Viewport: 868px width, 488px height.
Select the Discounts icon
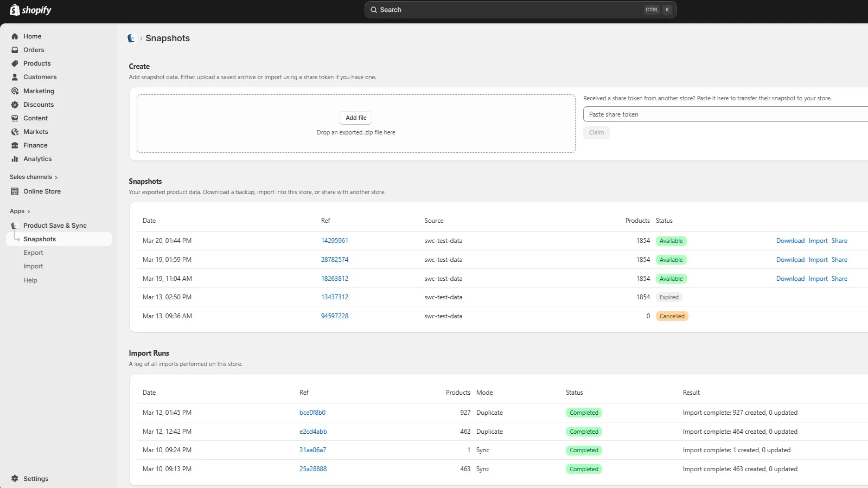(15, 104)
